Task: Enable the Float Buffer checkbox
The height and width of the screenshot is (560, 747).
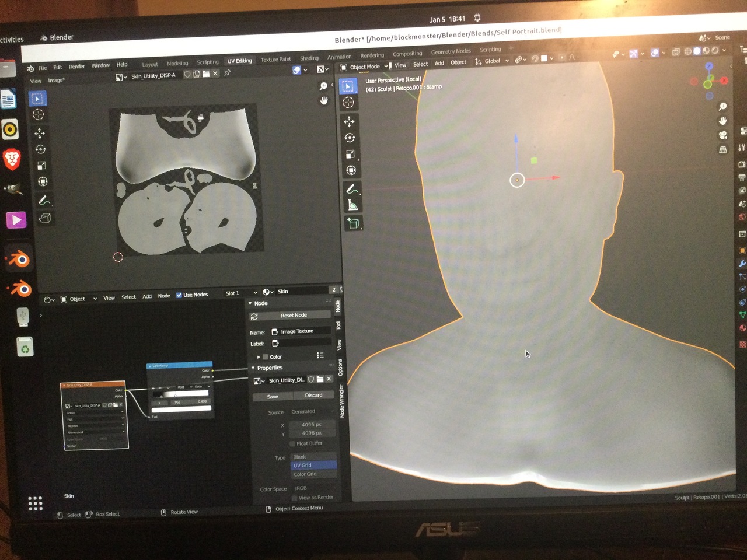Action: pyautogui.click(x=293, y=443)
